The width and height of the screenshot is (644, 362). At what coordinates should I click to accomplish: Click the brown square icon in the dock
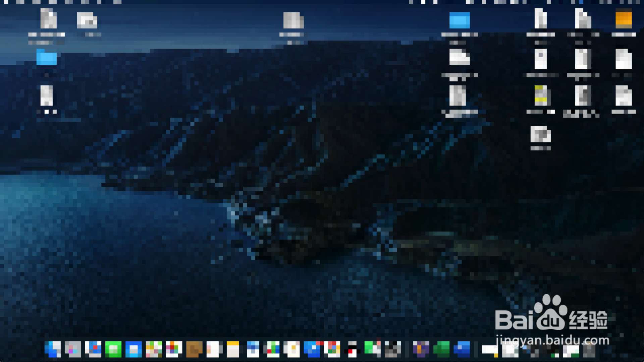194,350
